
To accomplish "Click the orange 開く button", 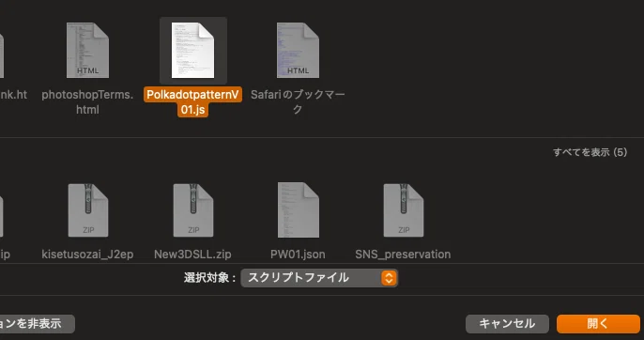I will point(598,324).
